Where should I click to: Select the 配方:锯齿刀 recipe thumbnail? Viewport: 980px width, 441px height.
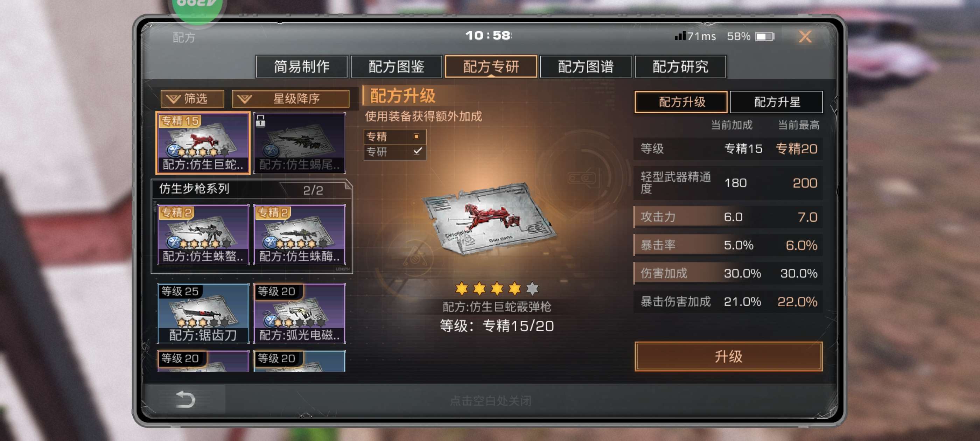point(203,313)
